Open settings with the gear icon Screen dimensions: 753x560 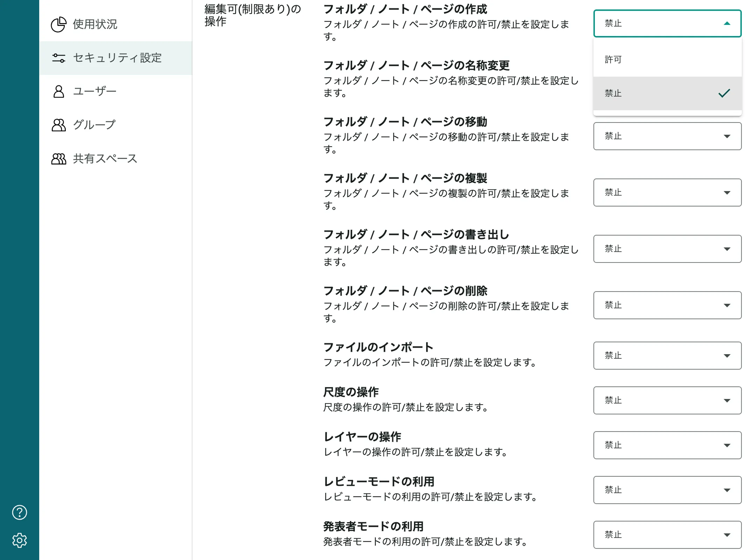tap(20, 540)
